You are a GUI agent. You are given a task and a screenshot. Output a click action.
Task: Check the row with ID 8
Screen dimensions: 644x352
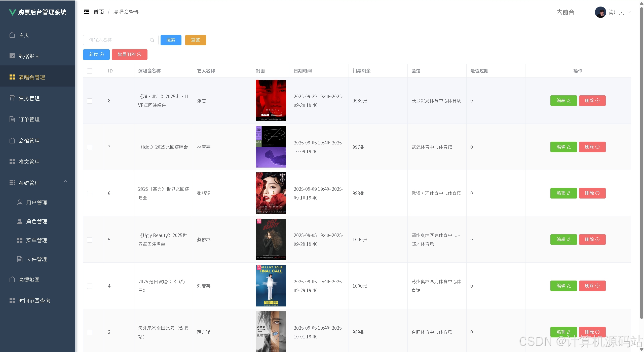click(x=90, y=101)
